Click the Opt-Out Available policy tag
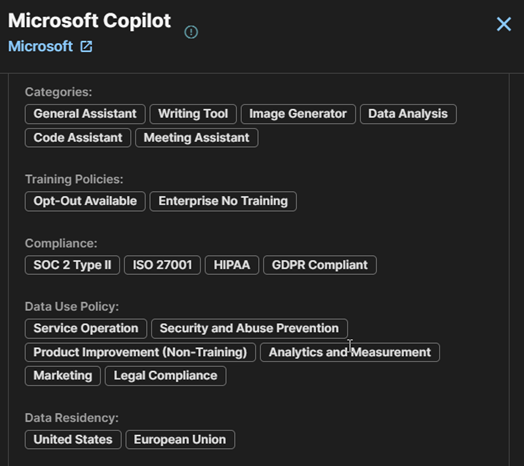The width and height of the screenshot is (524, 466). [85, 201]
